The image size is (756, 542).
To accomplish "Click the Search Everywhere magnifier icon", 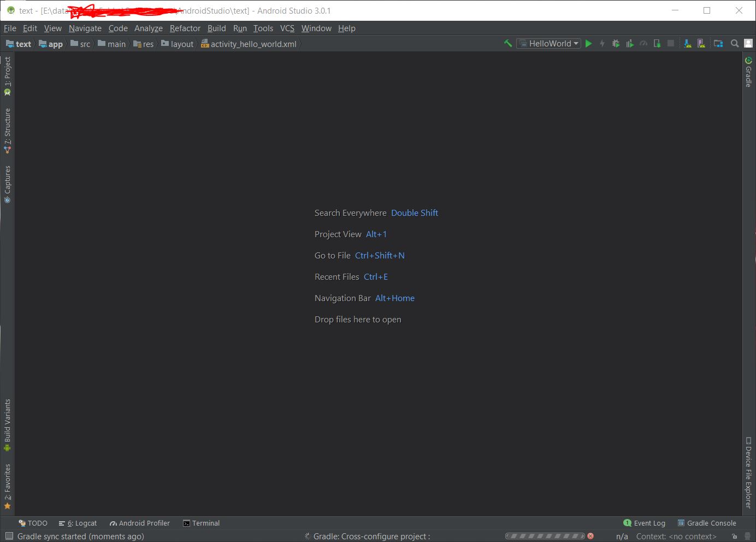I will click(735, 44).
